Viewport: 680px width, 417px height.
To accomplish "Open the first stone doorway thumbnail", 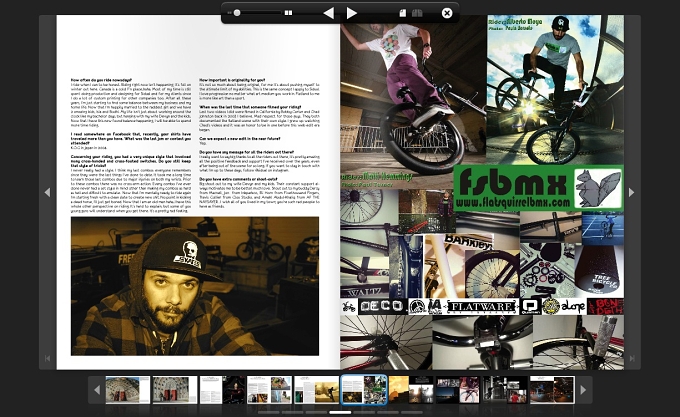I will 128,390.
